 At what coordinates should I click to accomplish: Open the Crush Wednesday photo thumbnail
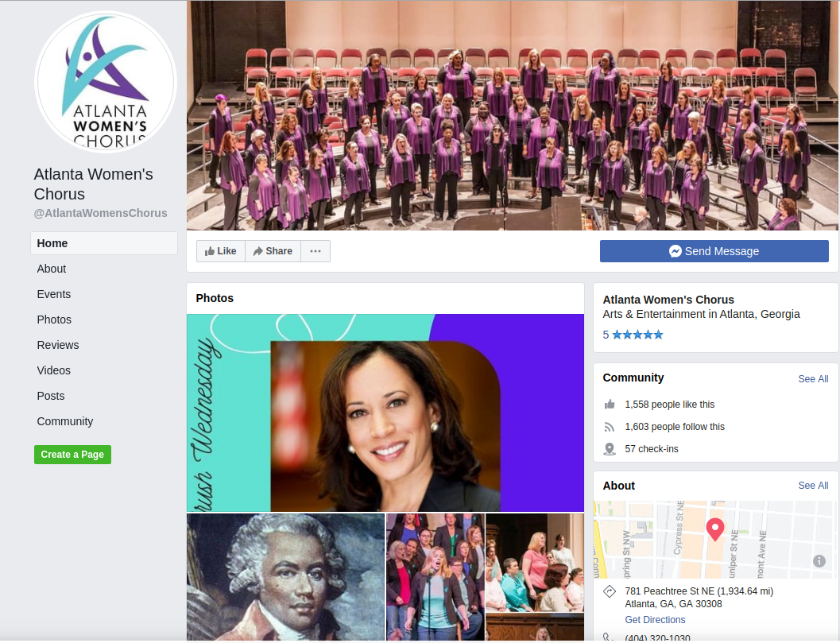tap(385, 413)
